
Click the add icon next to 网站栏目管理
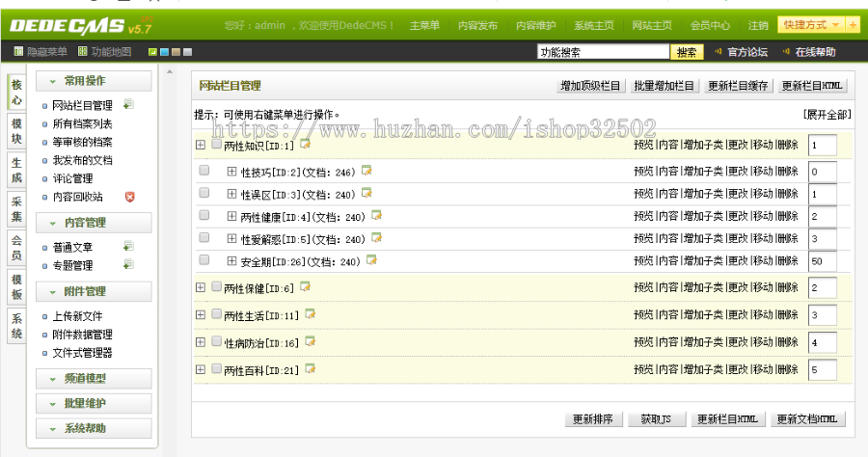tap(128, 104)
